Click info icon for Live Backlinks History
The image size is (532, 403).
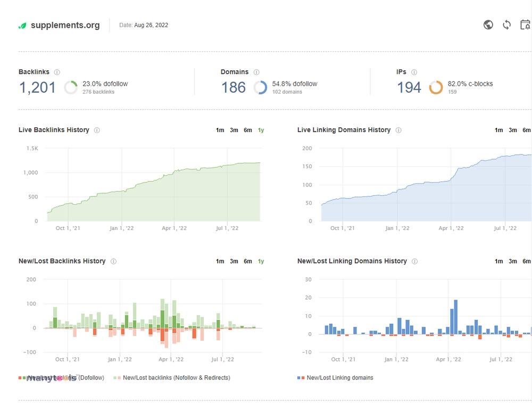point(97,130)
